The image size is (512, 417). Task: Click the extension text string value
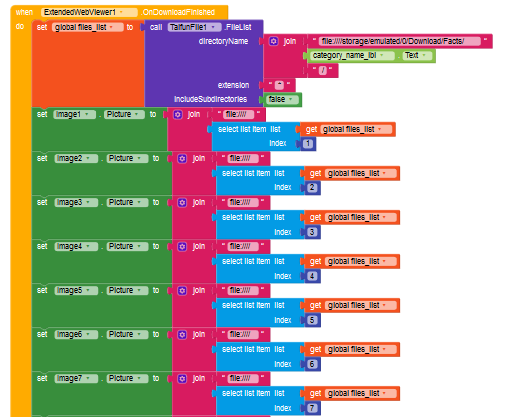tap(279, 85)
